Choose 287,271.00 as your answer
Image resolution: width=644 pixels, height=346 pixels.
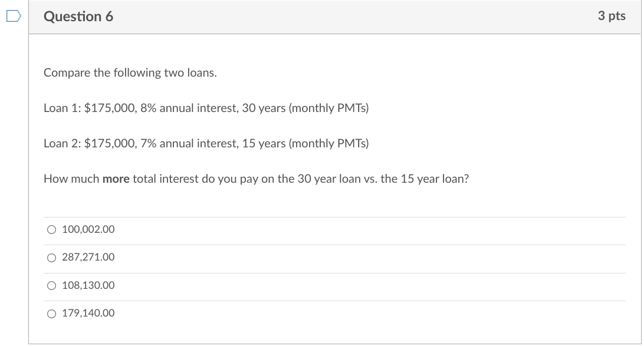[88, 257]
